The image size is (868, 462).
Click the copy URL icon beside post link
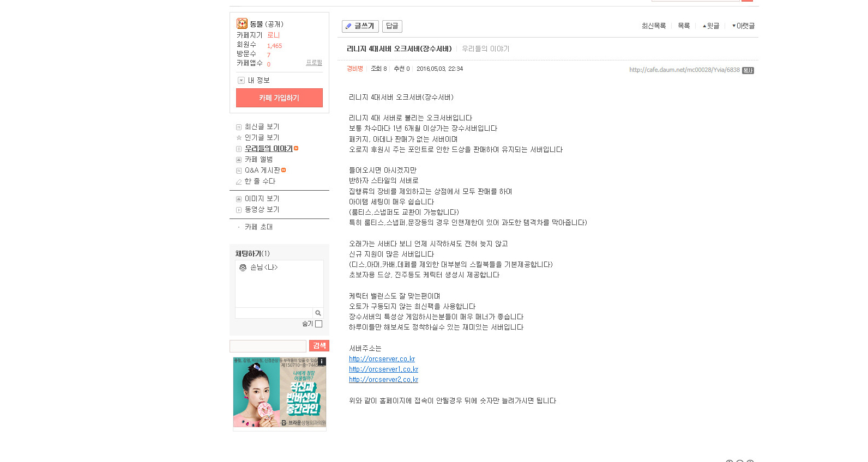(x=748, y=70)
